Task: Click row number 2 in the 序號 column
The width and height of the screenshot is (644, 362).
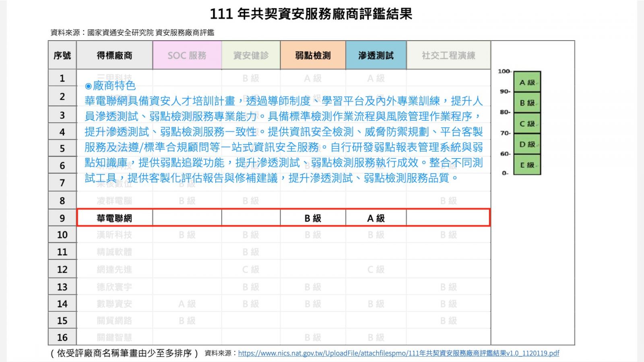Action: [x=62, y=97]
